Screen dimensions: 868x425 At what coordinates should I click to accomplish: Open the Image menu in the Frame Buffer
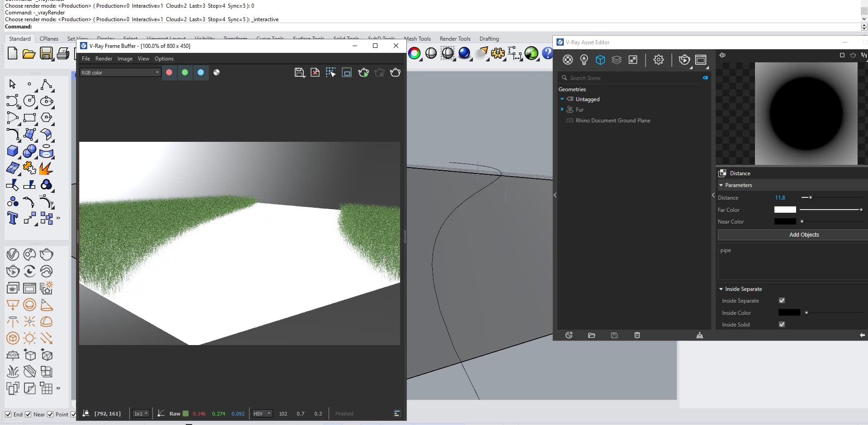(125, 59)
